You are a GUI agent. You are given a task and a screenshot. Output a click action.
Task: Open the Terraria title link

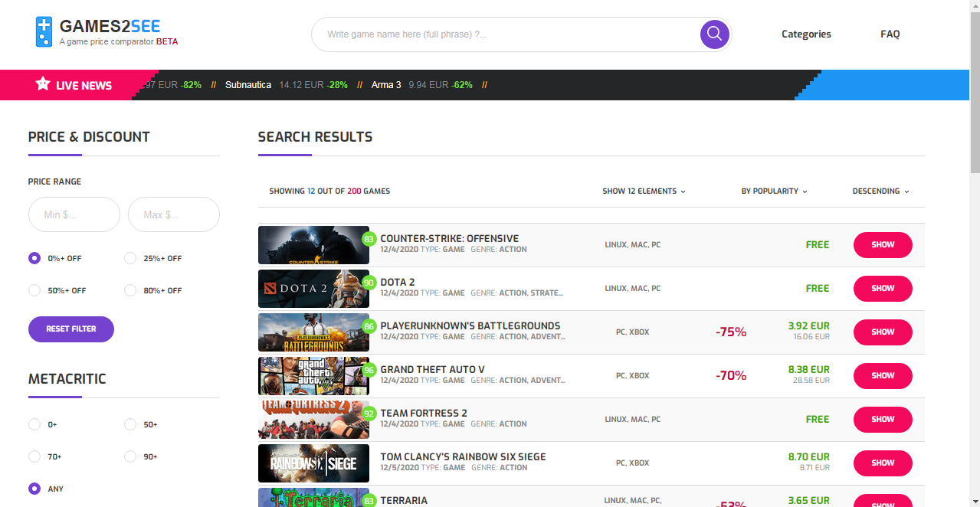(404, 500)
